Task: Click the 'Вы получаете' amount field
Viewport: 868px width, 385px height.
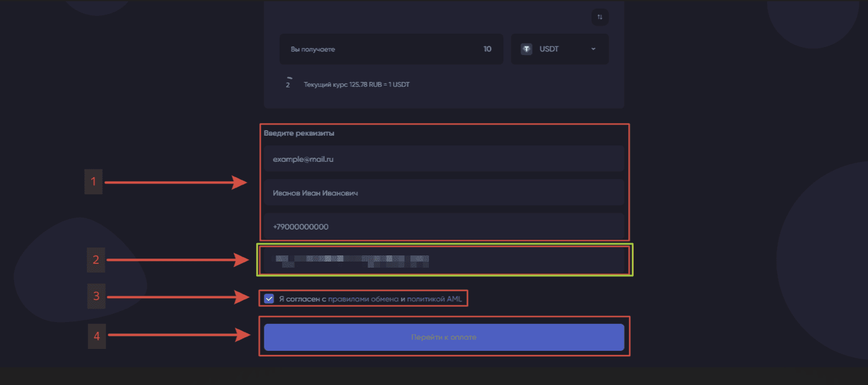Action: (391, 49)
